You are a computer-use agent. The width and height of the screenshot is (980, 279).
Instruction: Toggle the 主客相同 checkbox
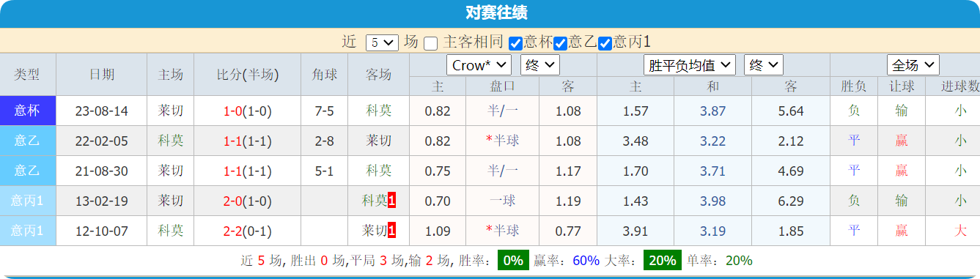[x=430, y=43]
